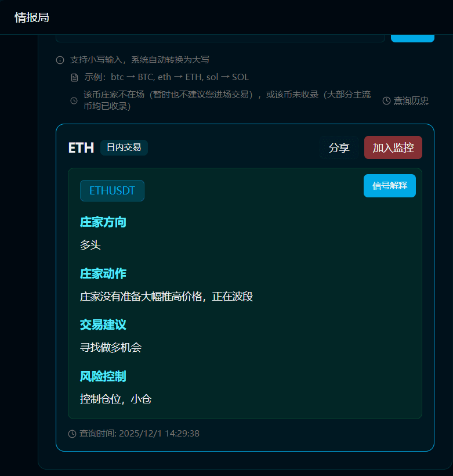Click the 交易建议 section heading

[103, 325]
